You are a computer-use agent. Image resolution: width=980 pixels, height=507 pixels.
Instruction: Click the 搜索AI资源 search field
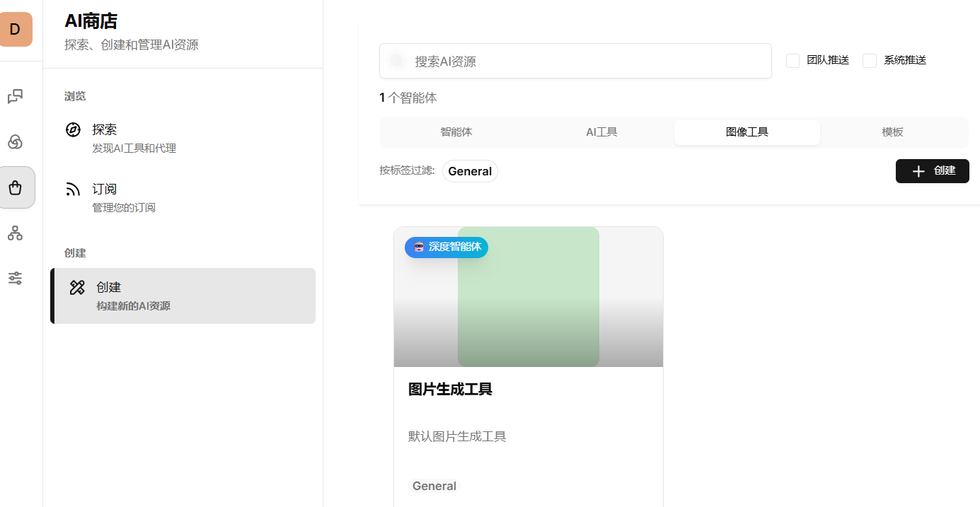[x=575, y=62]
